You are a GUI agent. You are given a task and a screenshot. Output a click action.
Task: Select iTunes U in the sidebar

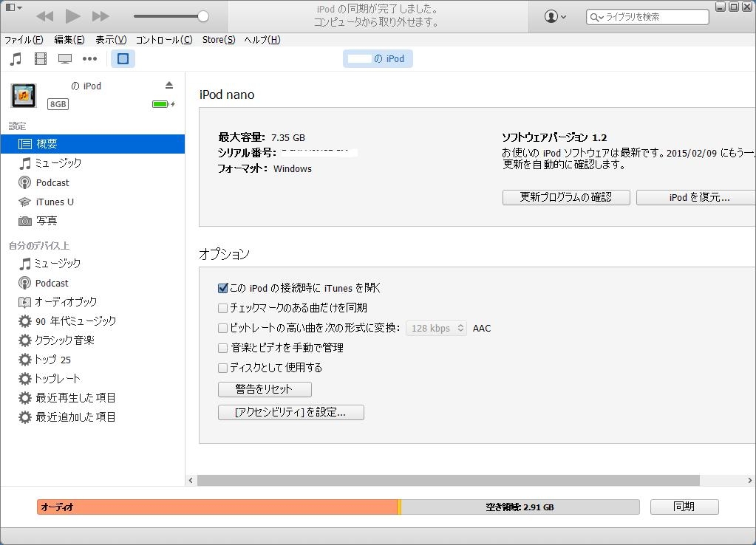92,202
